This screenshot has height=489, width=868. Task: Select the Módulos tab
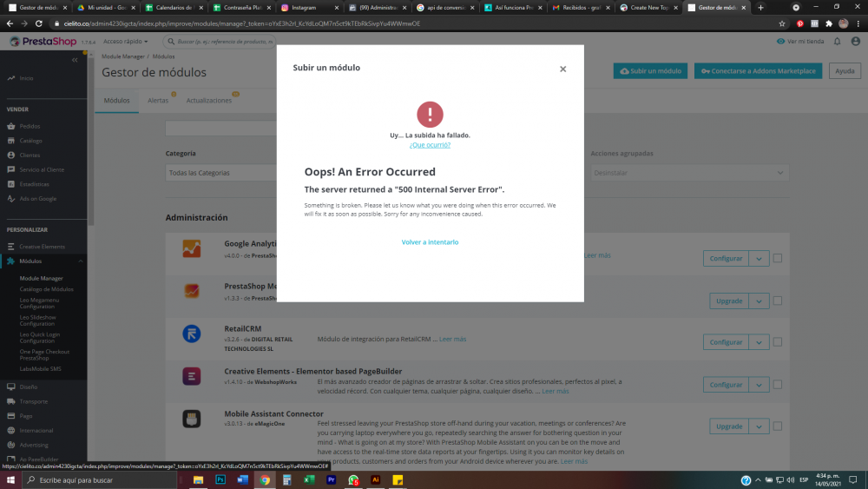pyautogui.click(x=117, y=100)
